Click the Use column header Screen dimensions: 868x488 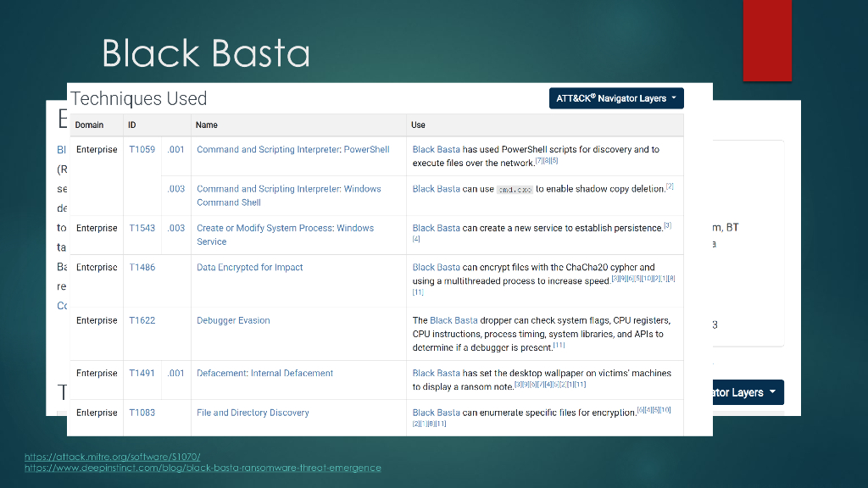[418, 125]
